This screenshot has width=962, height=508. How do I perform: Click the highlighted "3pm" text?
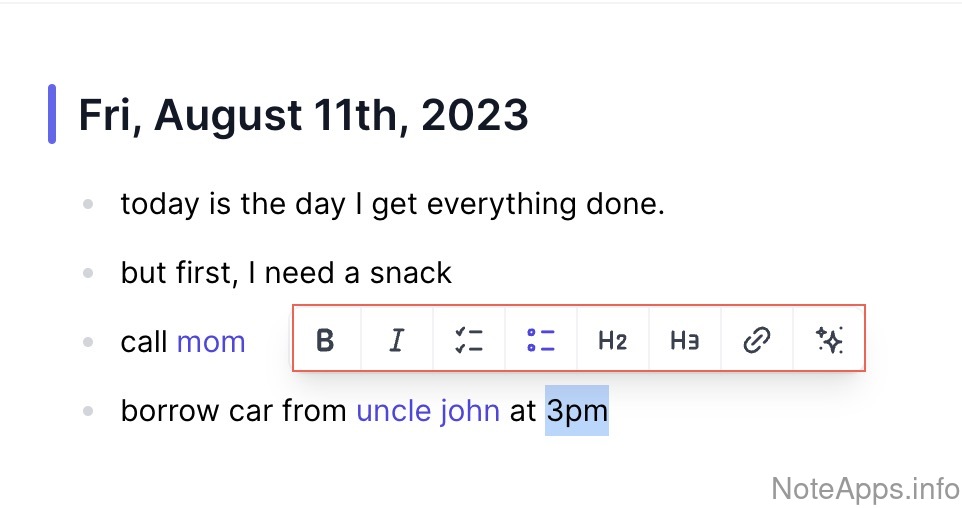(x=577, y=410)
